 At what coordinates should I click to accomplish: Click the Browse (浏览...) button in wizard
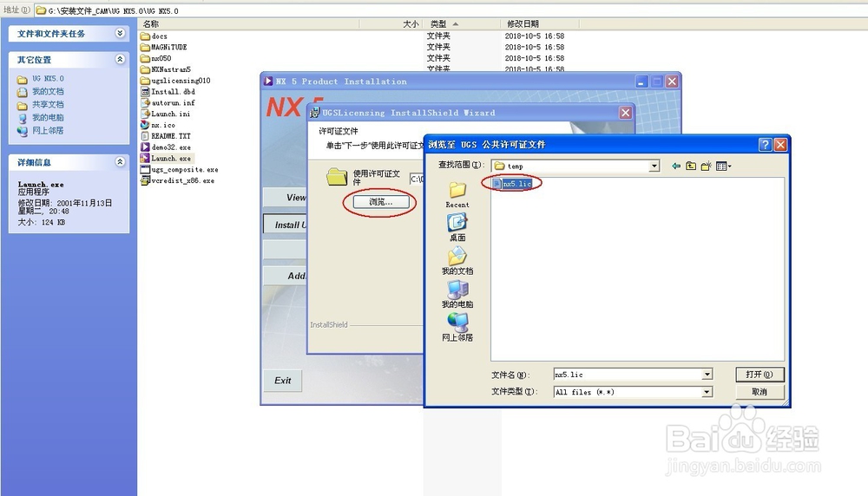381,202
